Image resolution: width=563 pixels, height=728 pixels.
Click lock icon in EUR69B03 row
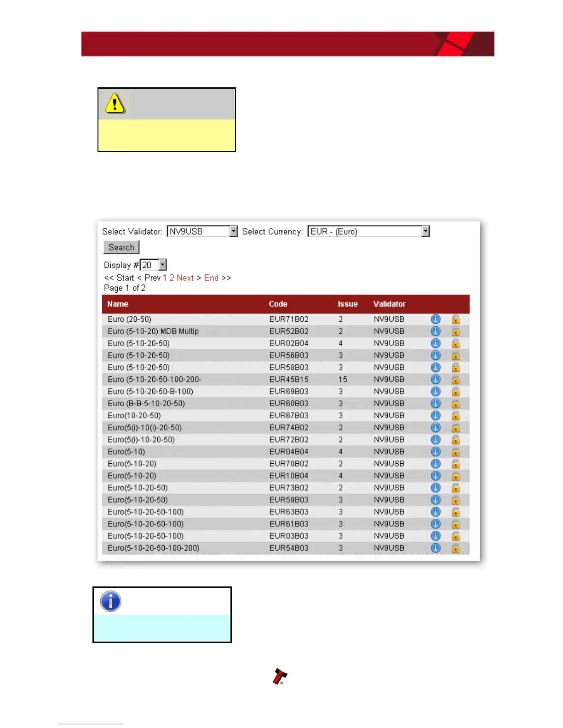(455, 391)
